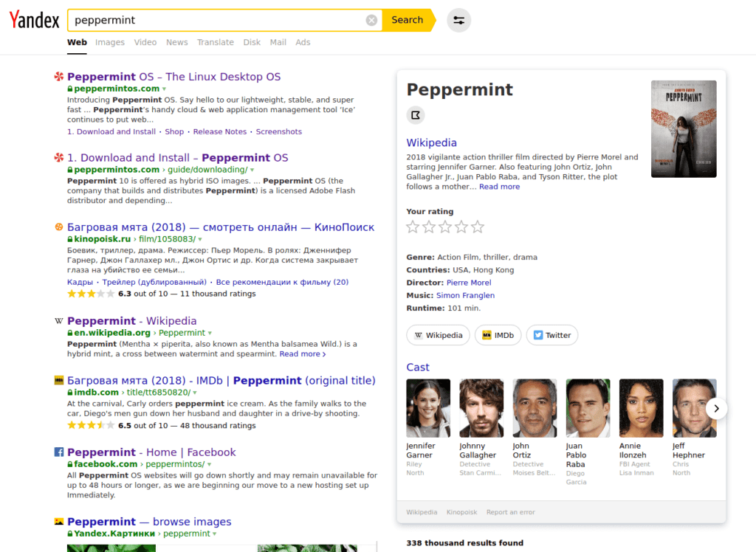Open Трейлер (дублированный) sitelink
The image size is (756, 552).
(154, 282)
